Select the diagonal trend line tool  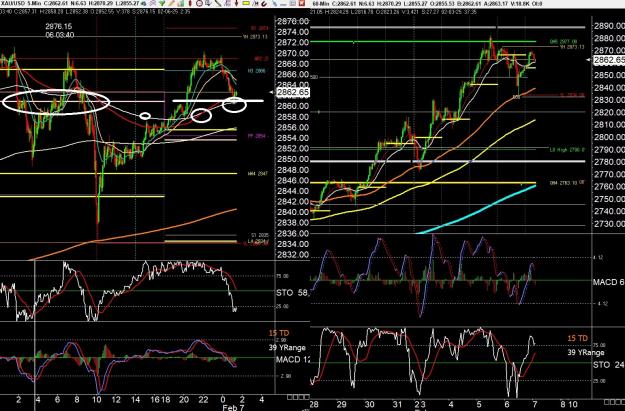click(x=218, y=3)
